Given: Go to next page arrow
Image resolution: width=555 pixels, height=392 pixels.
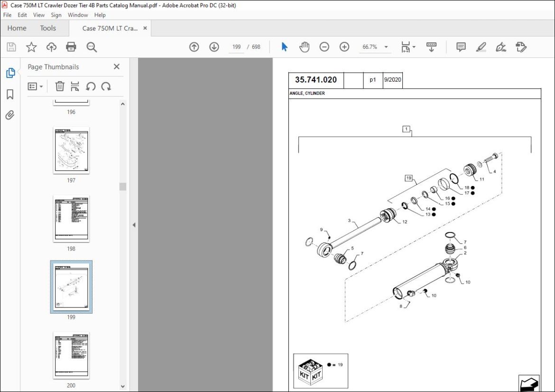Looking at the screenshot, I should (x=214, y=47).
